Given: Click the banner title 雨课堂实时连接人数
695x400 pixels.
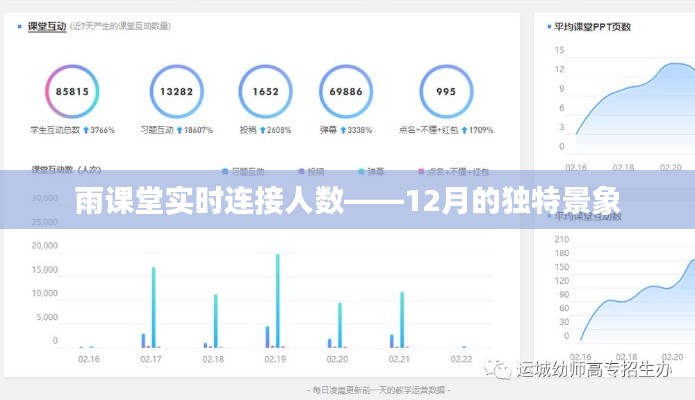Looking at the screenshot, I should click(x=209, y=201).
